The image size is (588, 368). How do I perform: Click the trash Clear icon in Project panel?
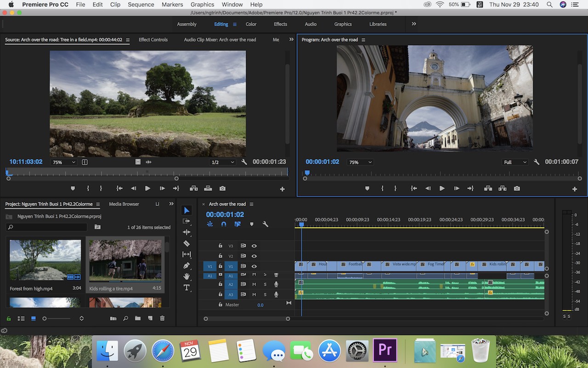pos(162,318)
